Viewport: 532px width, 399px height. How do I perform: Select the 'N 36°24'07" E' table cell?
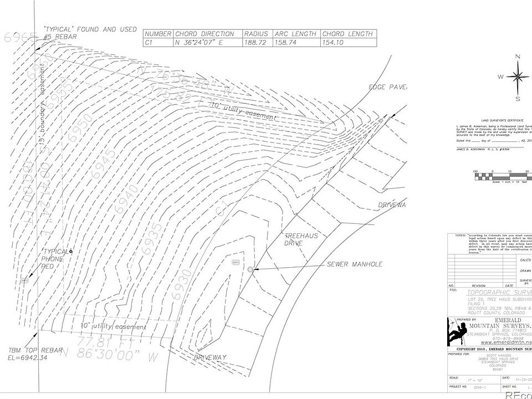click(x=199, y=43)
